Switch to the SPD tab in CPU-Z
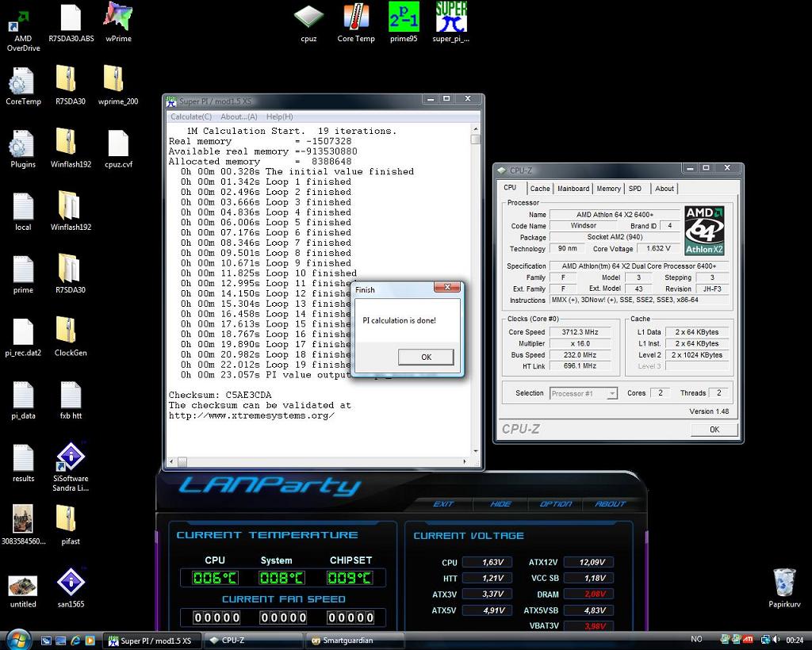812x650 pixels. (635, 189)
